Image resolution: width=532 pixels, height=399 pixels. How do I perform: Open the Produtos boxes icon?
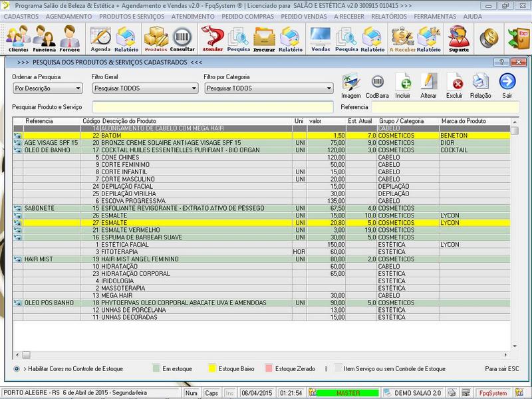click(156, 39)
